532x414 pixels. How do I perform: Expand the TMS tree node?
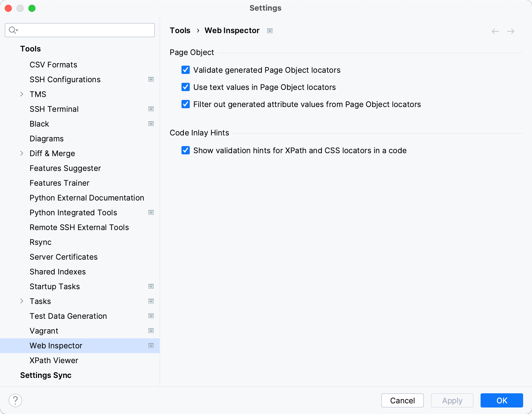[22, 94]
